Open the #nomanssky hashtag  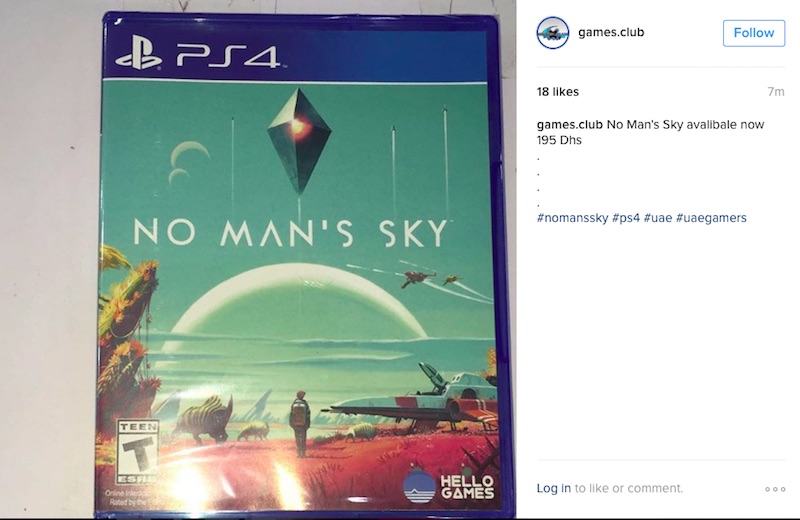tap(572, 218)
